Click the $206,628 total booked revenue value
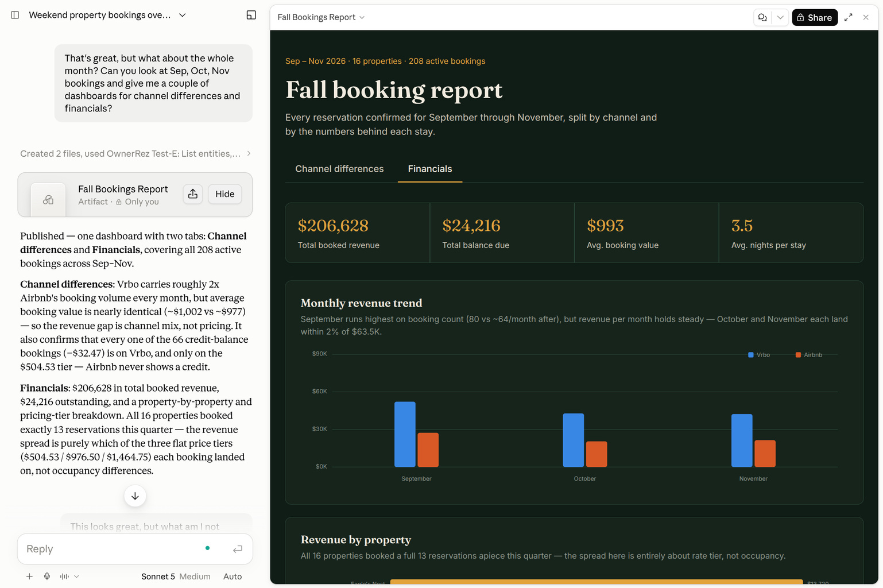Viewport: 883px width, 588px height. click(333, 226)
